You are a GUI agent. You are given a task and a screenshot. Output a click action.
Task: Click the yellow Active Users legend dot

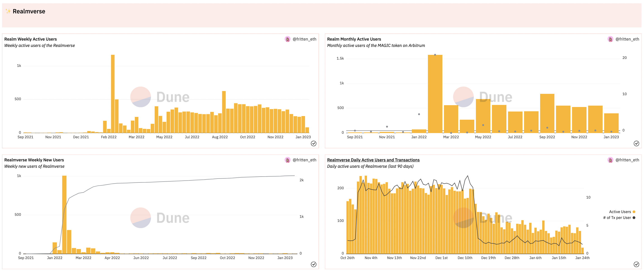coord(634,212)
